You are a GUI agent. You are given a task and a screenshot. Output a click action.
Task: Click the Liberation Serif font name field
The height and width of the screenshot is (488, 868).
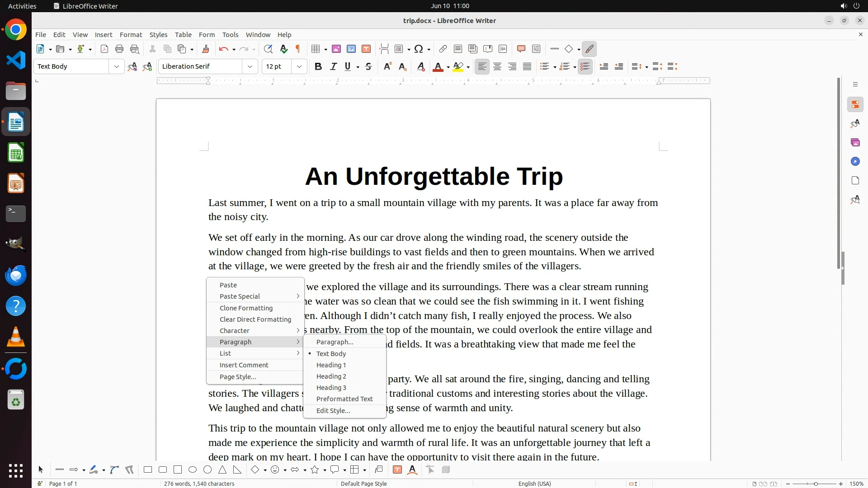(x=200, y=67)
